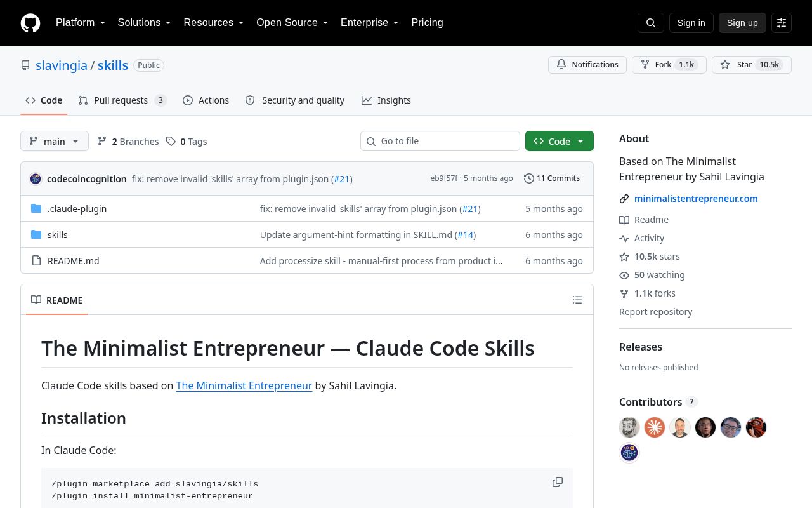Screen dimensions: 812x508
Task: Open the Pricing page
Action: pos(427,23)
